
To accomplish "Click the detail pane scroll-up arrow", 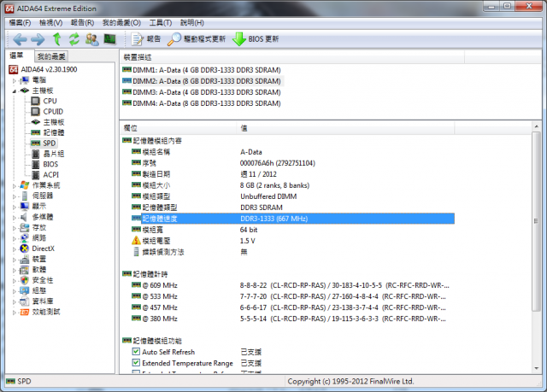I will pos(536,126).
